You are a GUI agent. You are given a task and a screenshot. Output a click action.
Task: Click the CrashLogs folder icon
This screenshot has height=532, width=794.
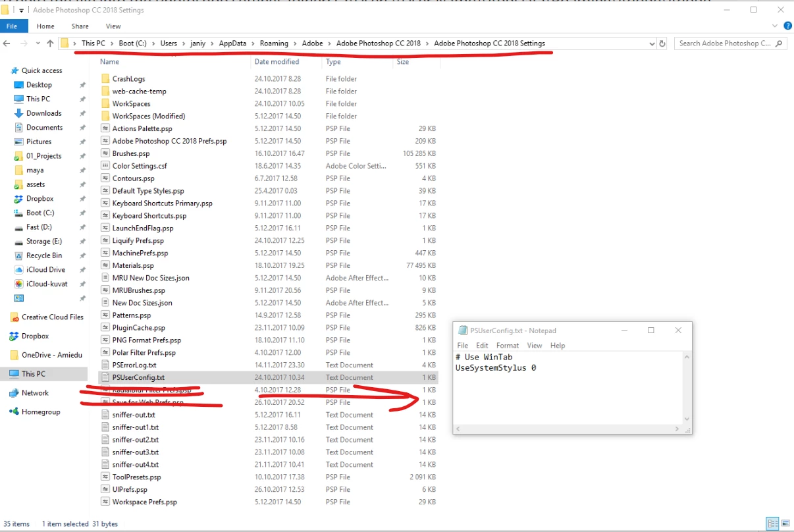point(105,79)
